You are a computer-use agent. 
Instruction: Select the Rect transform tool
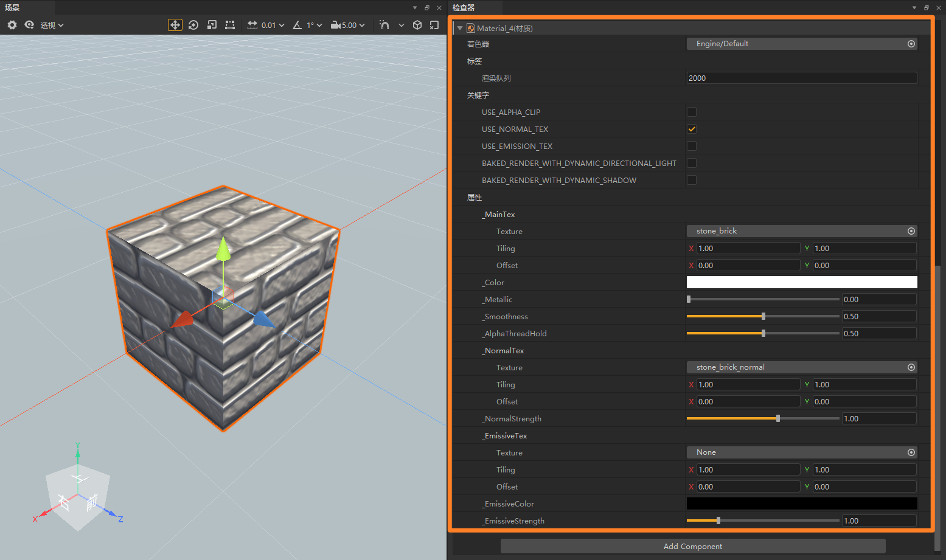230,25
